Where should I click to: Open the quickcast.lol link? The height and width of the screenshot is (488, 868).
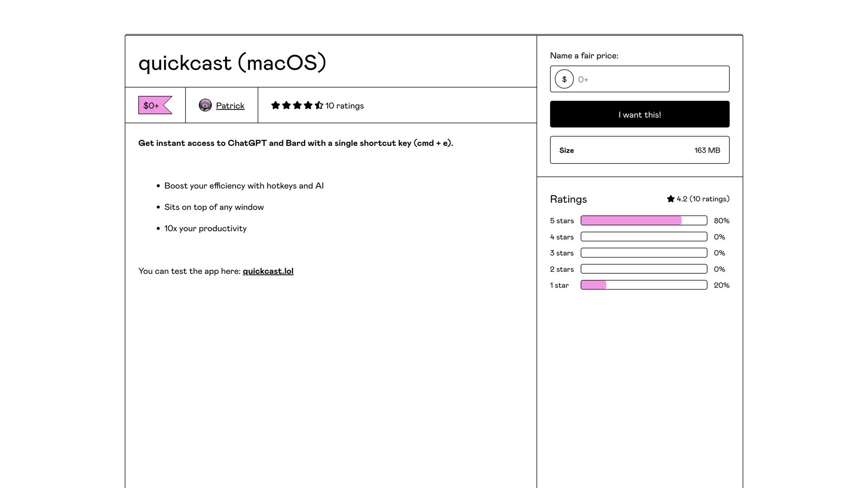tap(268, 271)
